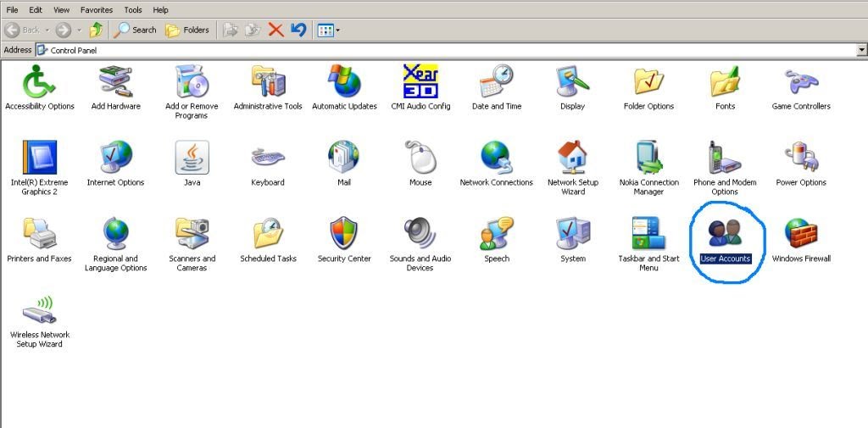Viewport: 868px width, 428px height.
Task: Click the Back toolbar button
Action: (x=22, y=30)
